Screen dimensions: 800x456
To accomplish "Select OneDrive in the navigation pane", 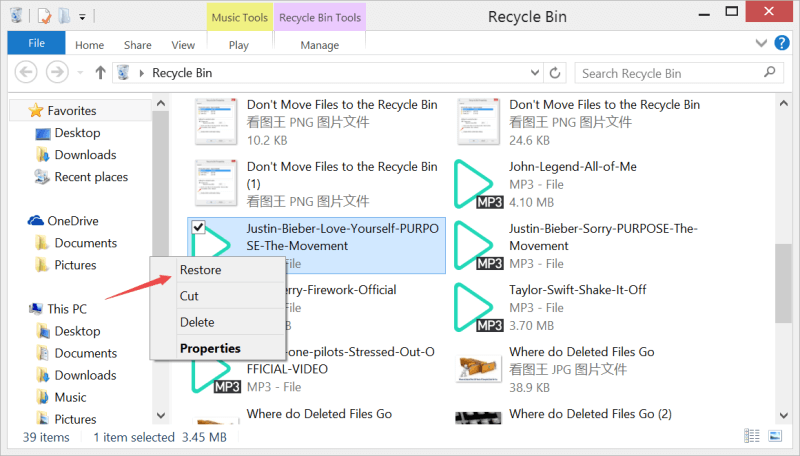I will 72,221.
